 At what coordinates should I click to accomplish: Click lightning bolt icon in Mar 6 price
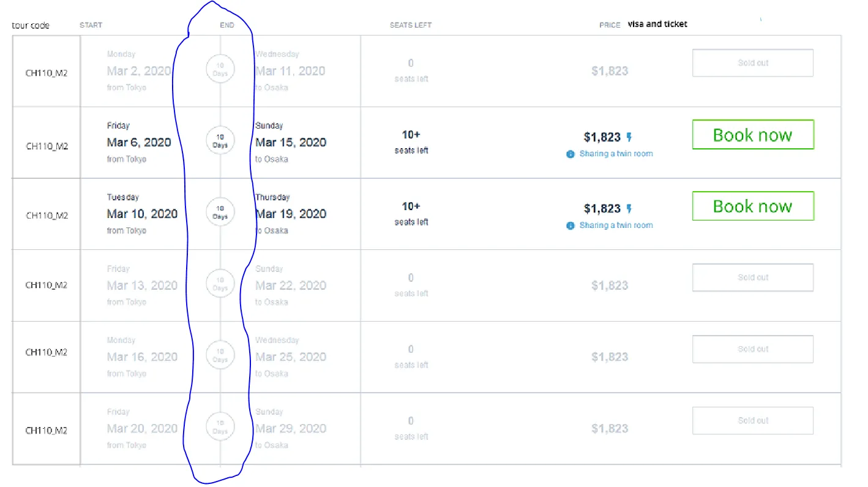[x=629, y=137]
